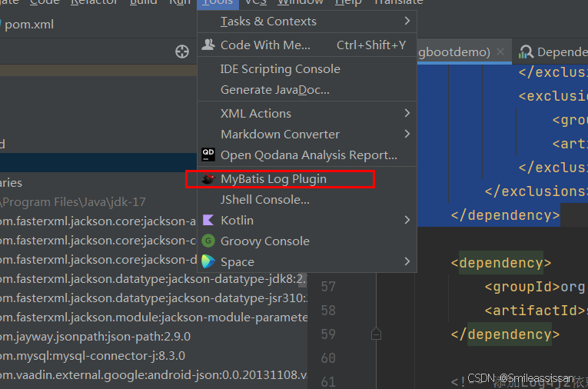Viewport: 588px width, 389px height.
Task: Open the Translate menu
Action: click(399, 2)
